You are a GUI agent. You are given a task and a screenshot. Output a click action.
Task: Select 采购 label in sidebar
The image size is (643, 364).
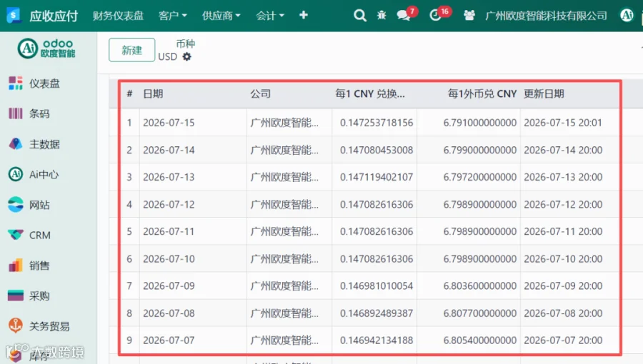pyautogui.click(x=39, y=296)
